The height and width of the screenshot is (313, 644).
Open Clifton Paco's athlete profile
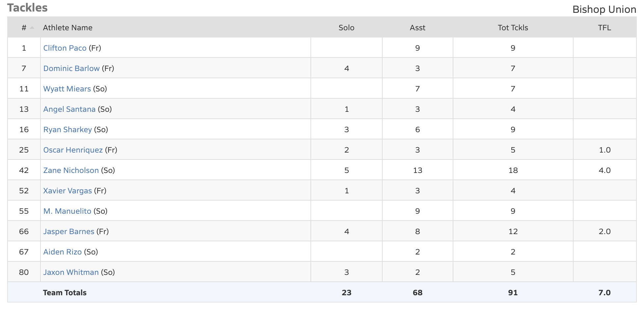click(65, 48)
